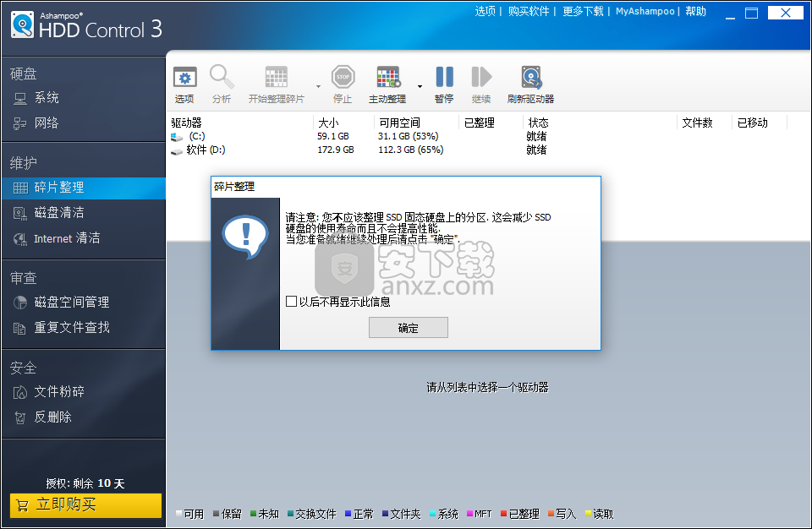Image resolution: width=812 pixels, height=529 pixels.
Task: Open 文件粉碎 in the sidebar
Action: [84, 392]
